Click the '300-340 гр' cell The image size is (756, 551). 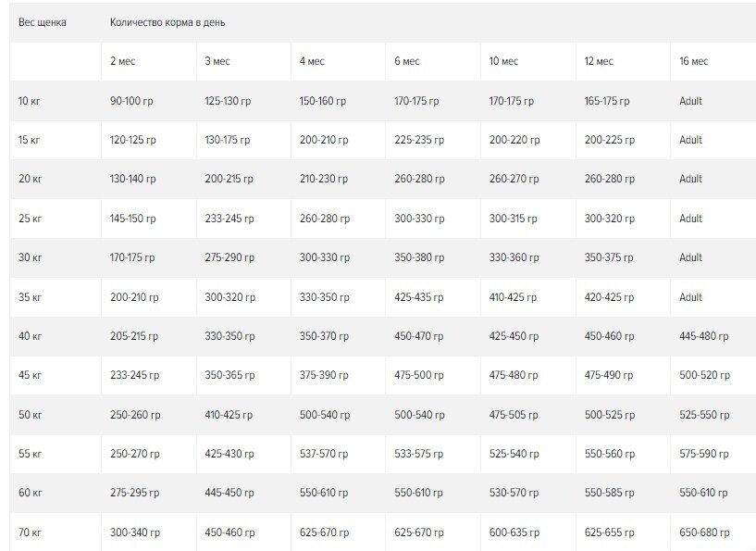[x=135, y=532]
